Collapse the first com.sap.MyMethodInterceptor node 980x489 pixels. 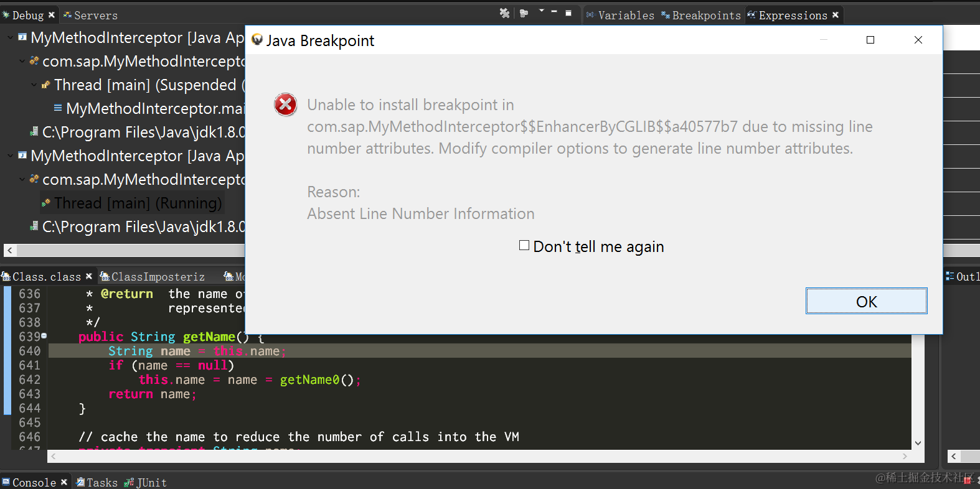[22, 62]
